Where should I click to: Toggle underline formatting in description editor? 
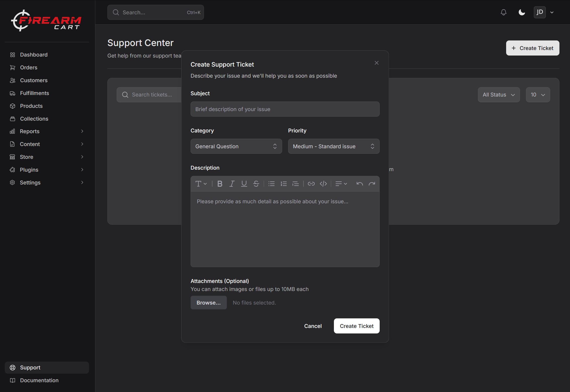pos(244,184)
